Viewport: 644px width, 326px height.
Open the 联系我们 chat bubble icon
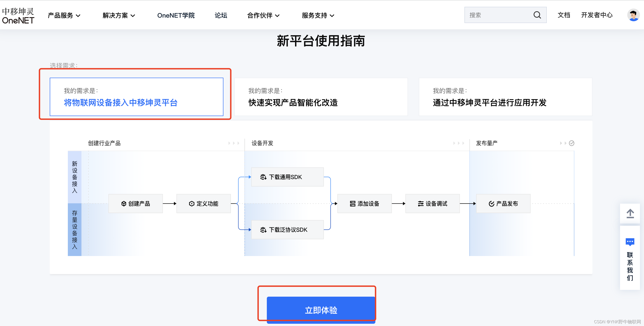pos(630,242)
